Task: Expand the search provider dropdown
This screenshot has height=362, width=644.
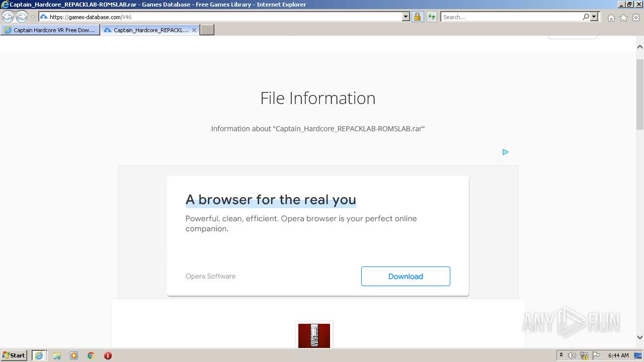Action: [594, 17]
